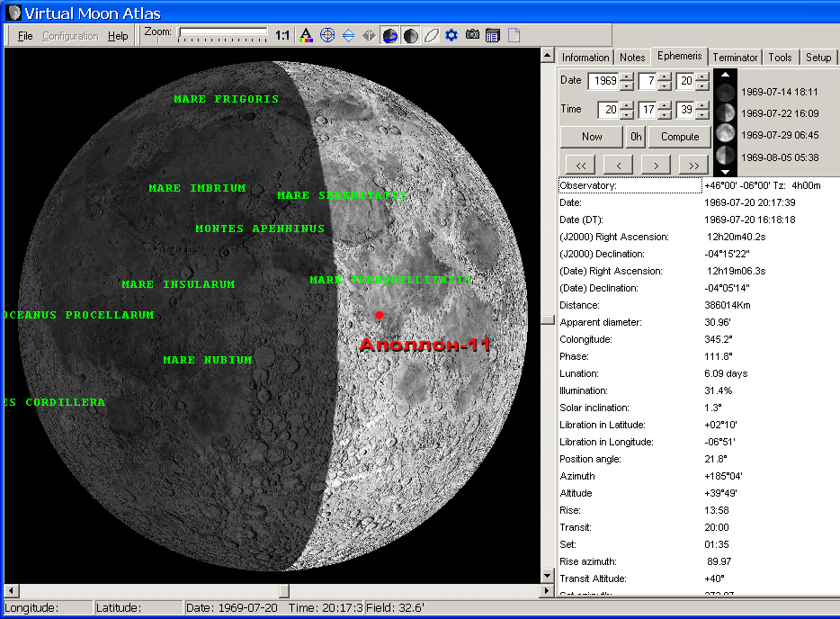This screenshot has height=619, width=840.
Task: Click the map vertical scrollbar thumb
Action: (547, 319)
